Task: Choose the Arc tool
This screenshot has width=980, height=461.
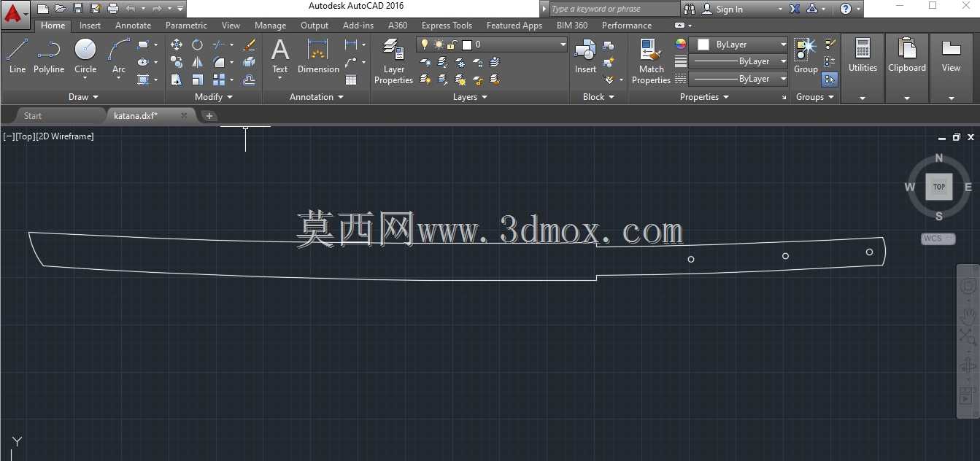Action: point(119,57)
